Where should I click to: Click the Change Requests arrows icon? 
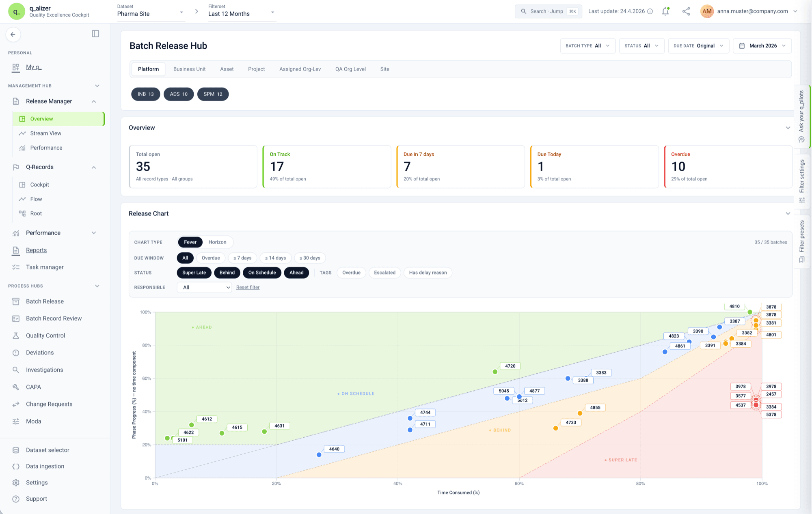(x=16, y=404)
